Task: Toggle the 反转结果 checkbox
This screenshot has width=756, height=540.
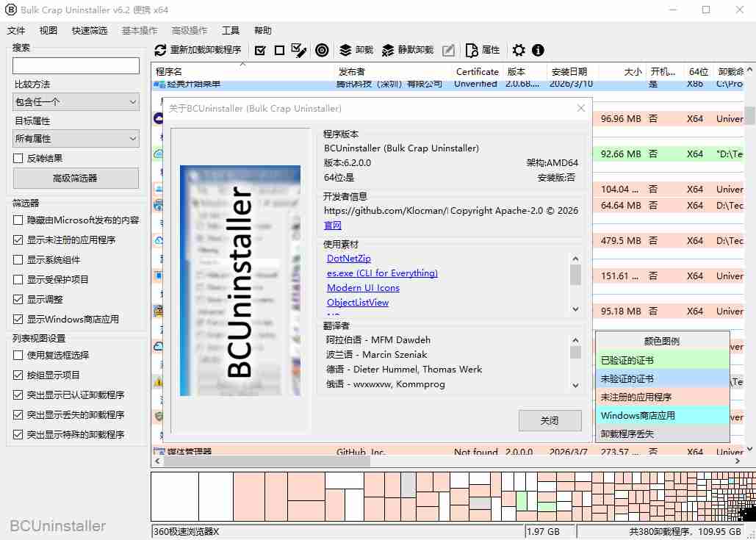Action: tap(18, 158)
